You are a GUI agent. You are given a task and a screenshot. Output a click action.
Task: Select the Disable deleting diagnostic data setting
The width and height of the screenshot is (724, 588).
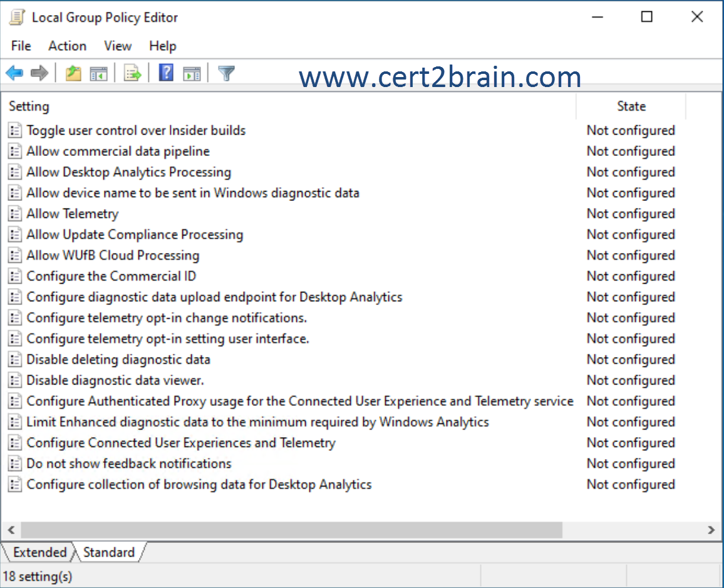118,359
